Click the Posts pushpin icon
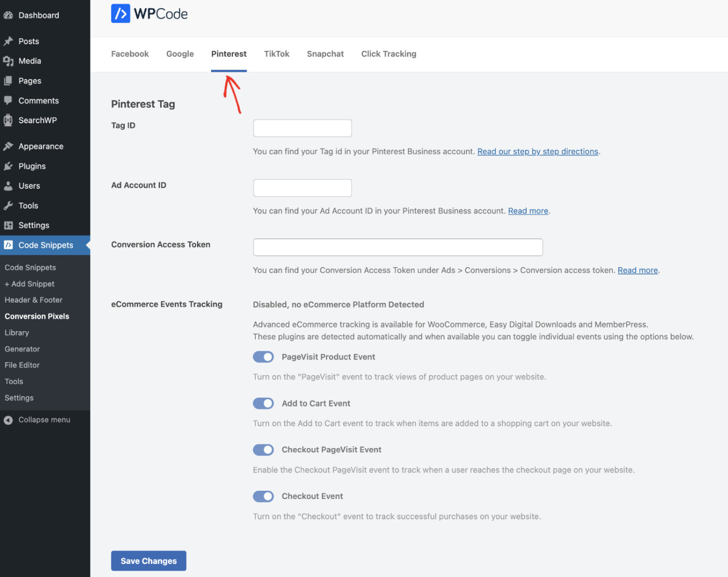 (8, 42)
